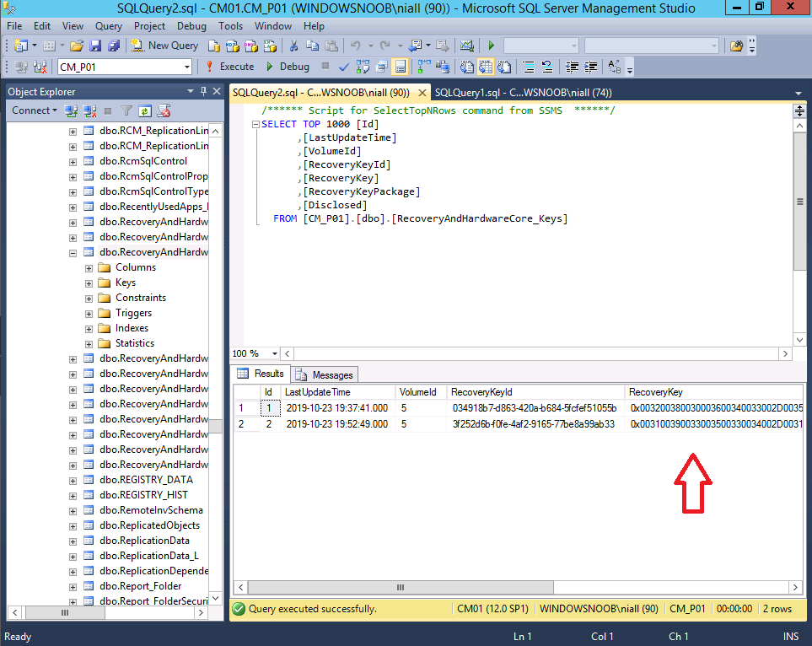Open a file with the Open File icon
Image resolution: width=812 pixels, height=646 pixels.
click(77, 46)
